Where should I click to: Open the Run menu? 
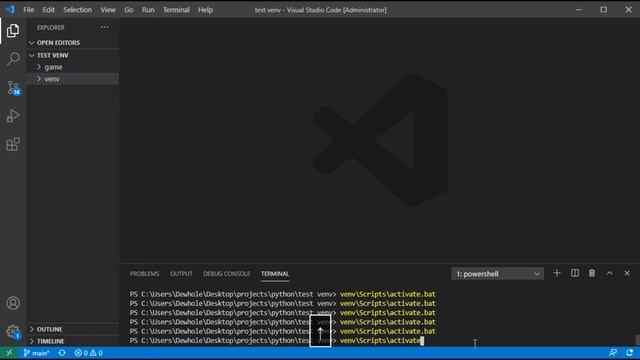[148, 10]
